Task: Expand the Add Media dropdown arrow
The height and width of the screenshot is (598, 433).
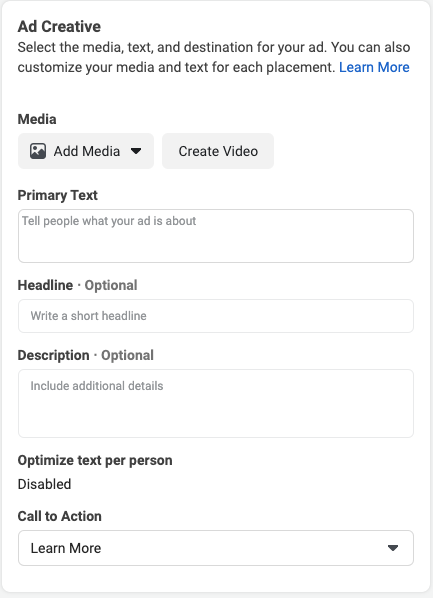Action: tap(136, 151)
